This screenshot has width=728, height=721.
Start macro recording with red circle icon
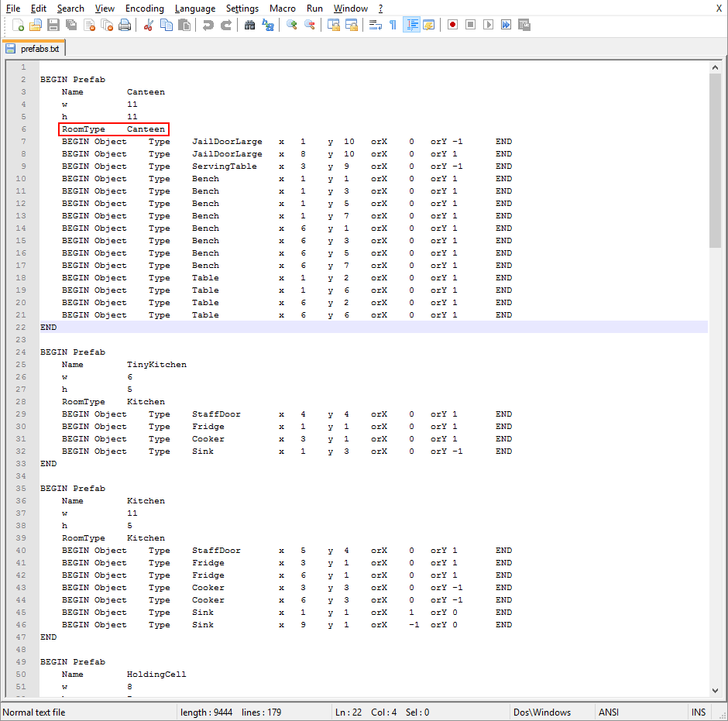click(453, 25)
